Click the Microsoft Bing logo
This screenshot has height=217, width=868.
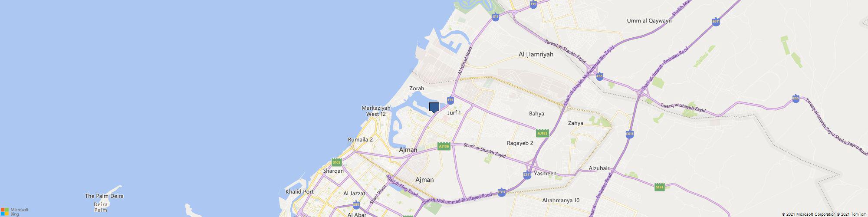14,212
